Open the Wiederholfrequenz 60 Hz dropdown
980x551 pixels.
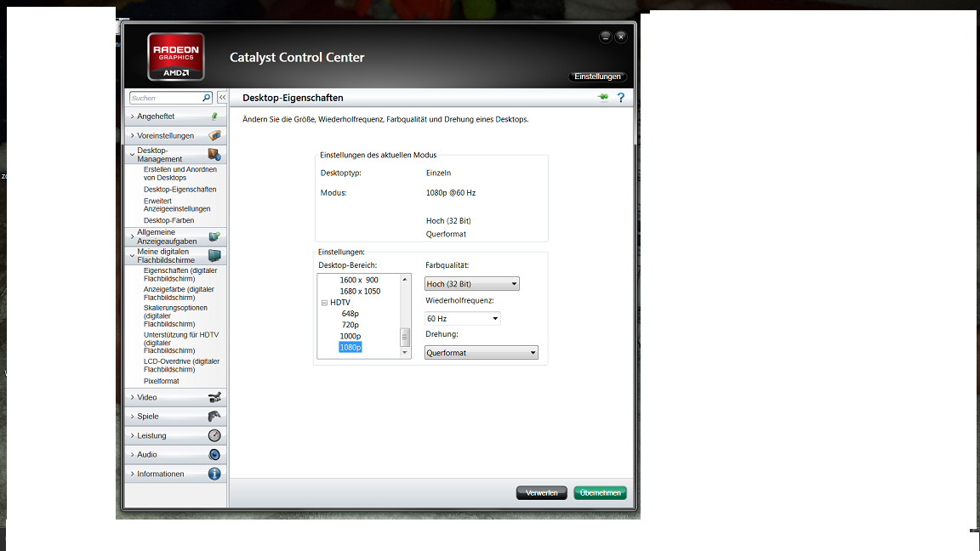(463, 319)
